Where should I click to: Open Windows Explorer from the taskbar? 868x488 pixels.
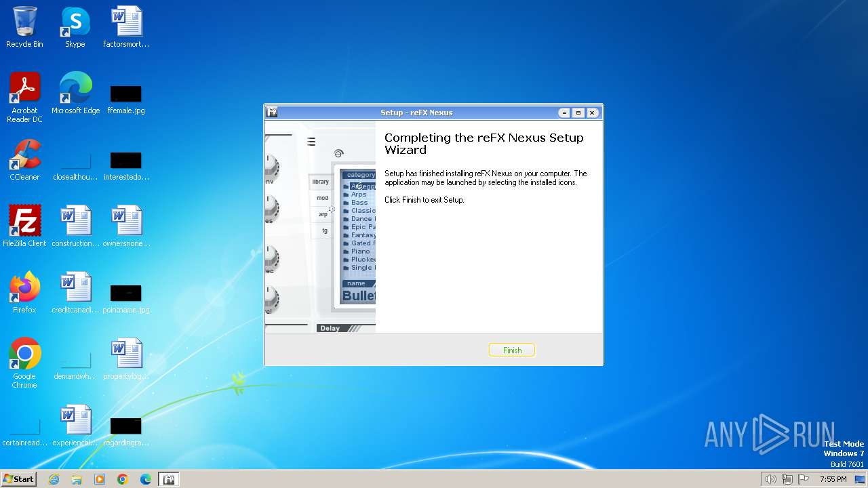77,479
